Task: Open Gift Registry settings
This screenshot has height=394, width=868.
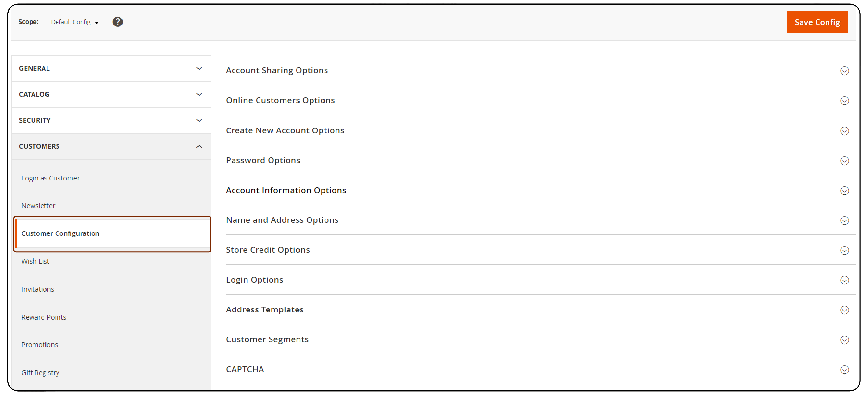Action: tap(40, 372)
